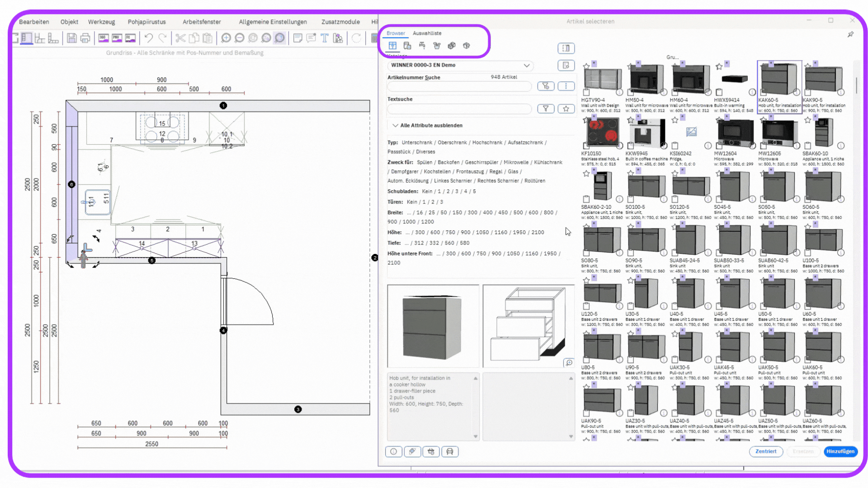Click the save floppy disk icon
Screen dimensions: 868x488
point(71,38)
